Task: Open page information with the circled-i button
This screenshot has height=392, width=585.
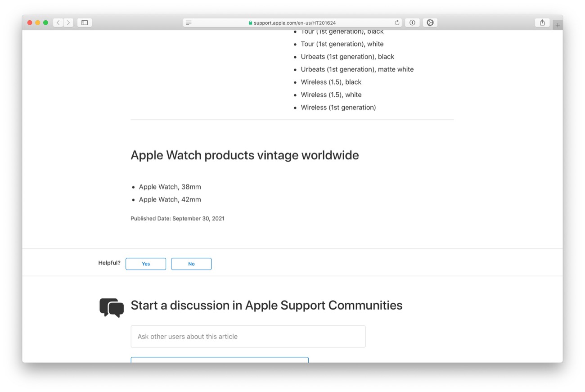Action: (x=412, y=22)
